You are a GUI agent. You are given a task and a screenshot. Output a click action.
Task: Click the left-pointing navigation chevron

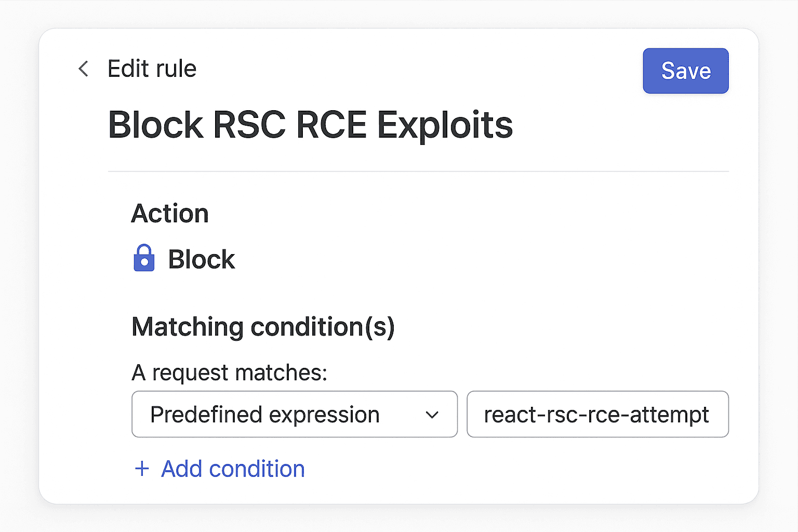pos(83,68)
